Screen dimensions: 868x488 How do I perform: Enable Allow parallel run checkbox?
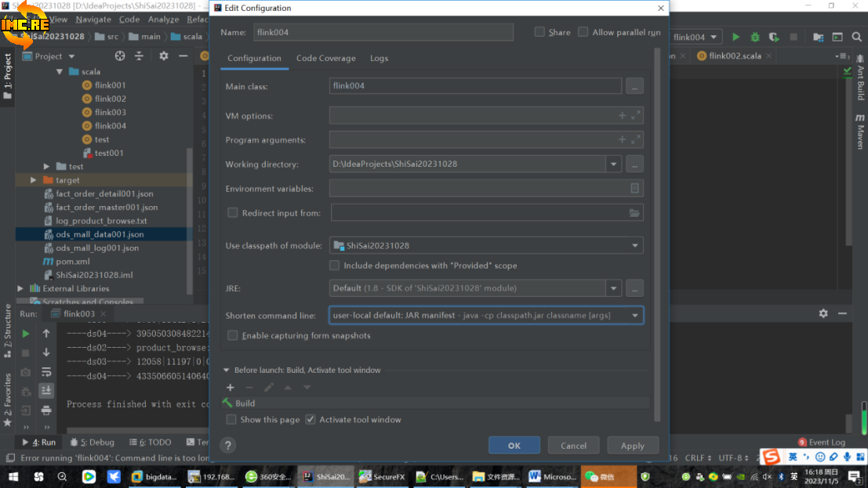pyautogui.click(x=583, y=32)
